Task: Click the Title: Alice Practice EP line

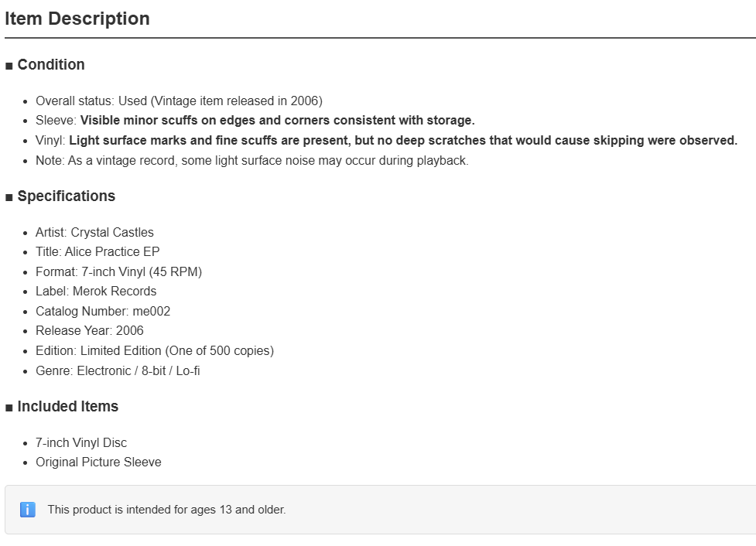Action: tap(97, 252)
